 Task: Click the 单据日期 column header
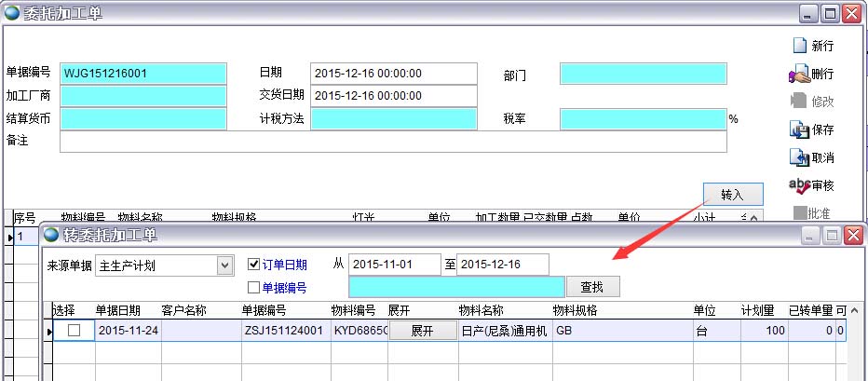pyautogui.click(x=118, y=310)
